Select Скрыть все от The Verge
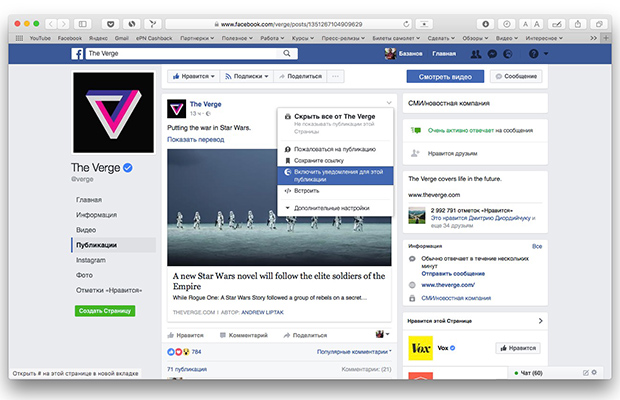620x400 pixels. pyautogui.click(x=335, y=123)
